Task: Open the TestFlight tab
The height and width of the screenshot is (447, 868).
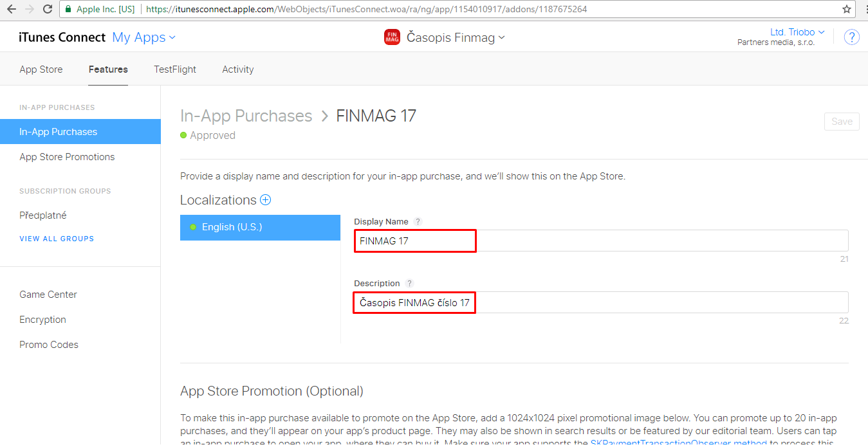Action: point(175,69)
